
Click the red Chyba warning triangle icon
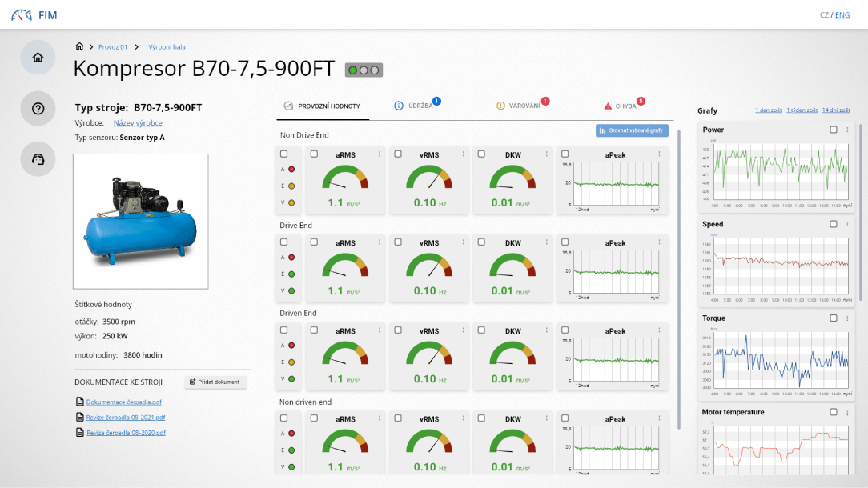coord(609,106)
